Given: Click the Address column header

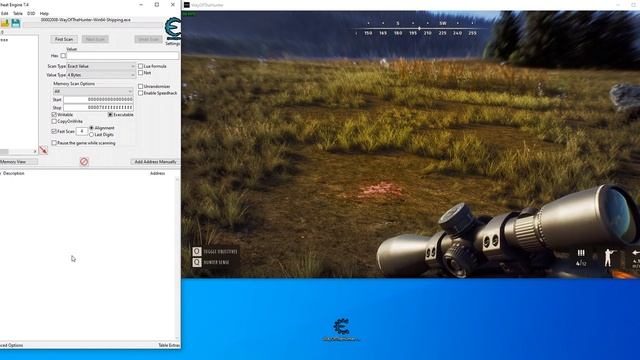Looking at the screenshot, I should coord(158,173).
